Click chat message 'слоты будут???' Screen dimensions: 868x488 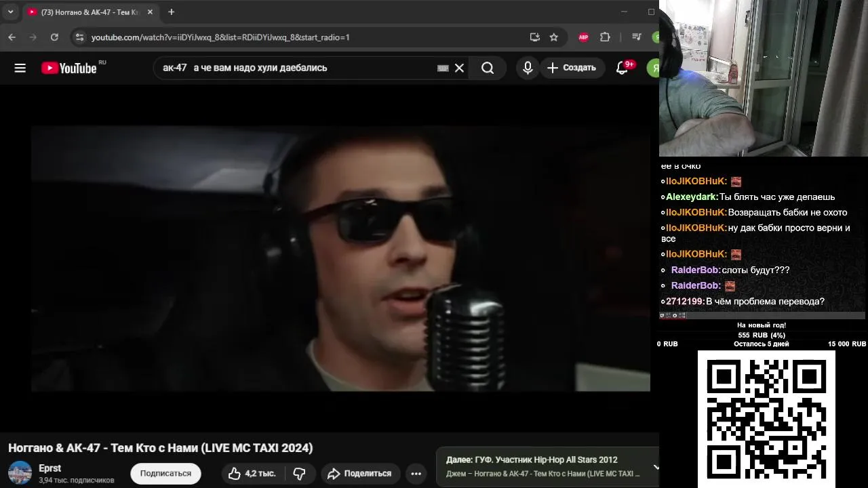pyautogui.click(x=755, y=270)
